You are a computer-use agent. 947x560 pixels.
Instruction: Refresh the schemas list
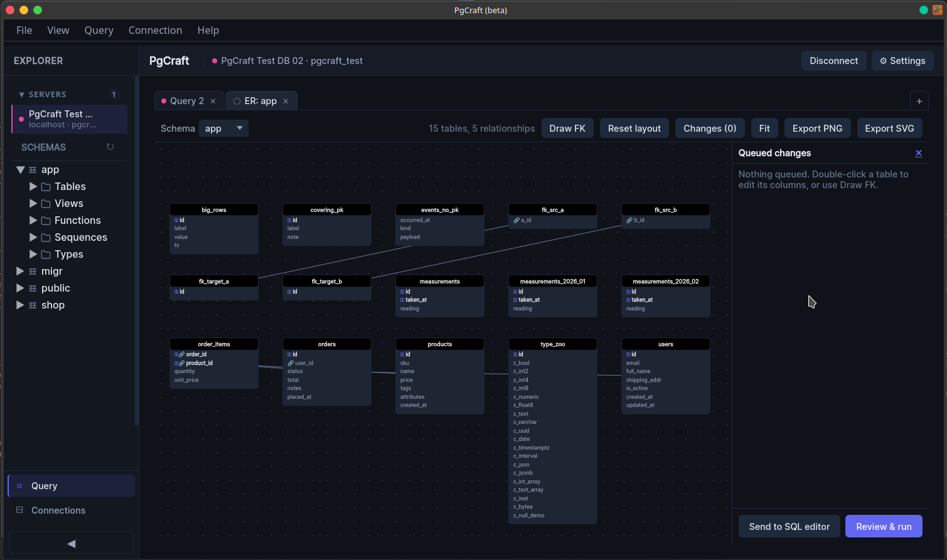110,147
